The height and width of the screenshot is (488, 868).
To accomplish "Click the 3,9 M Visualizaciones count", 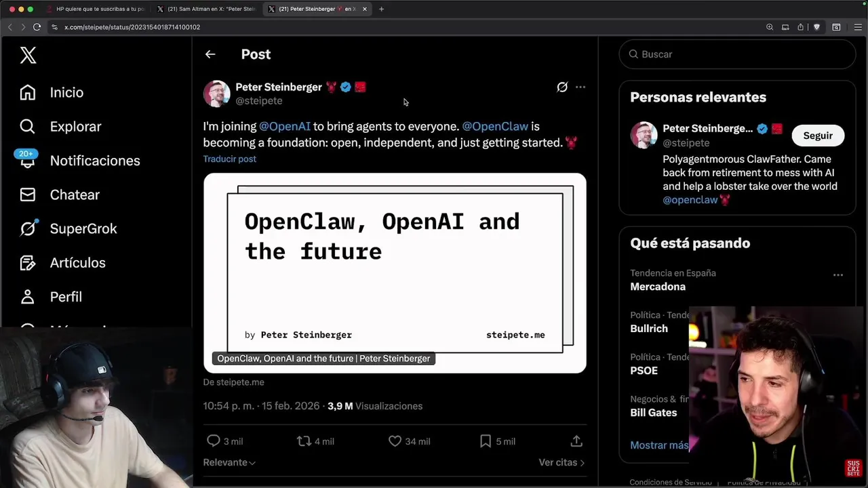I will pyautogui.click(x=375, y=406).
